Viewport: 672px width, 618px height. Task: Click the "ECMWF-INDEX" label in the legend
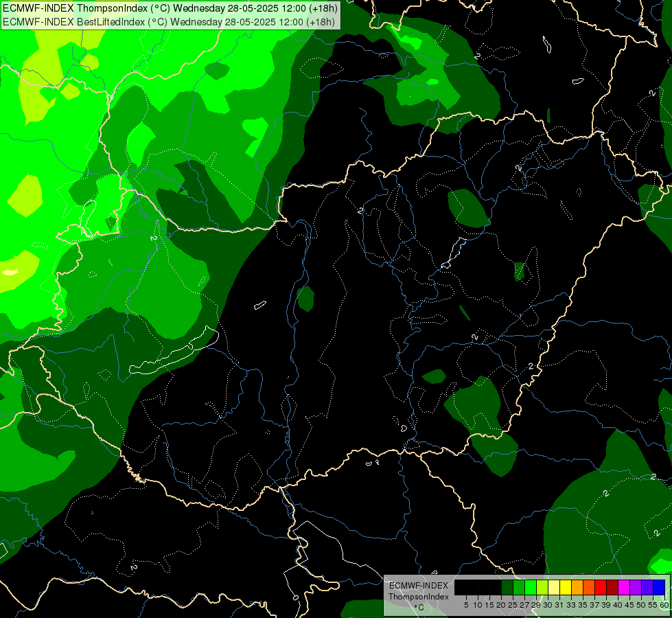coord(418,586)
